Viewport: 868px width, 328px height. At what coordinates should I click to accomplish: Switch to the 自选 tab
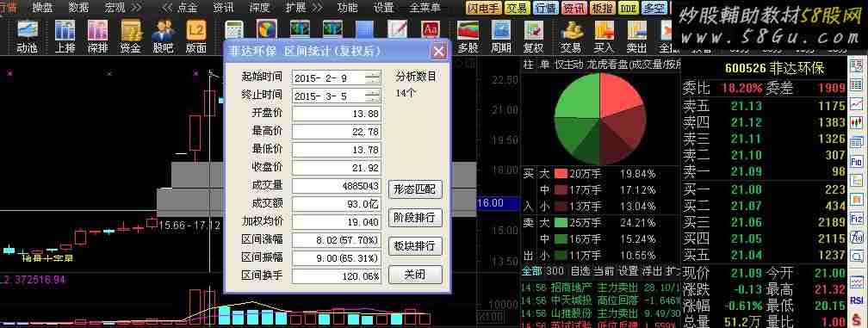(x=580, y=271)
